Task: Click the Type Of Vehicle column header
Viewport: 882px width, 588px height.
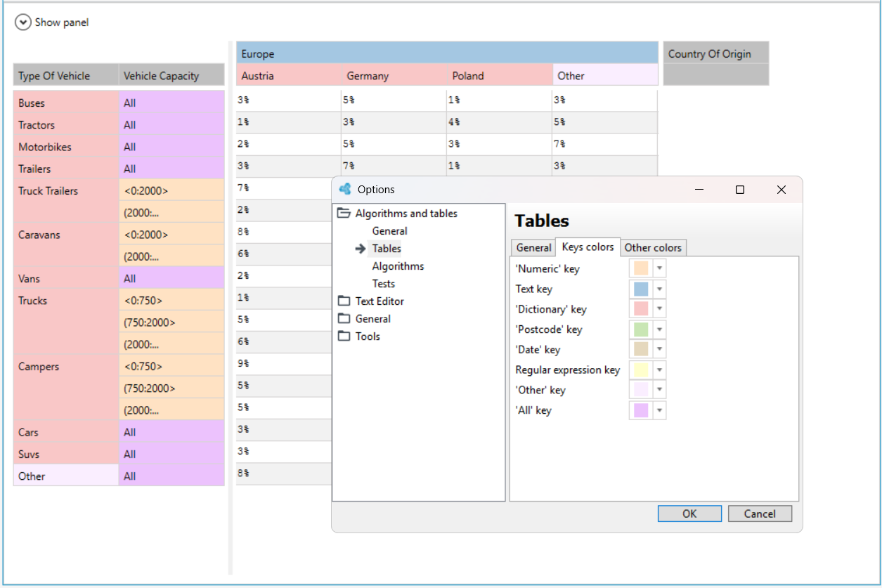Action: tap(66, 75)
